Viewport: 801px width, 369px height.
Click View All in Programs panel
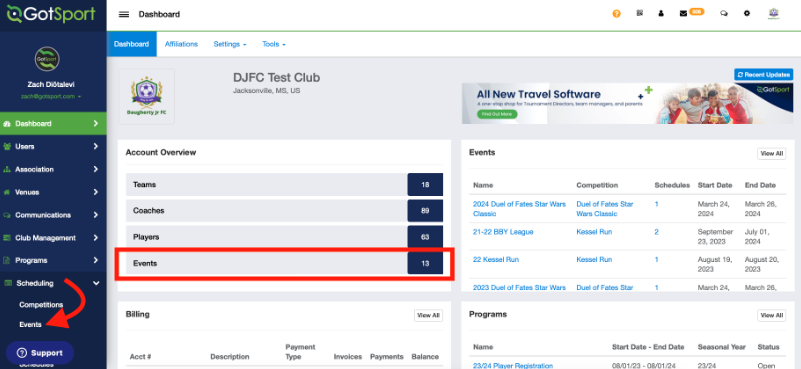point(771,315)
